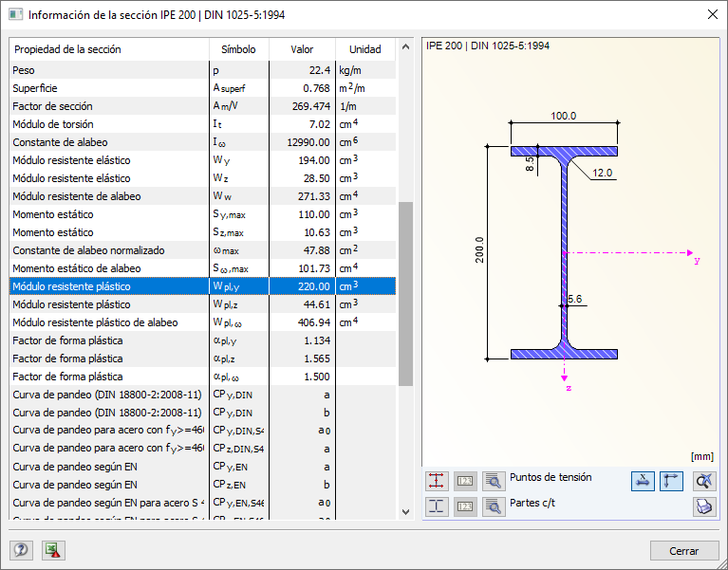Click the 100.0 flange width dimension
Image resolution: width=728 pixels, height=570 pixels.
563,116
